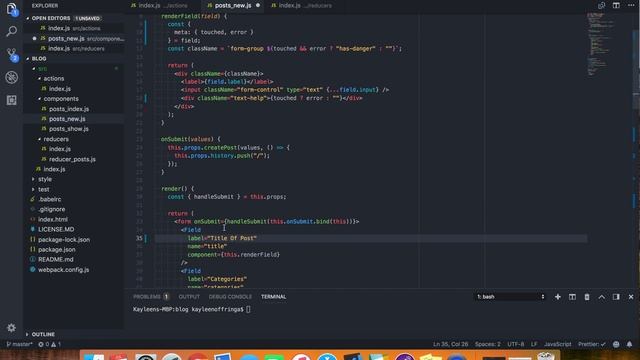Collapse the src folder

(34, 69)
